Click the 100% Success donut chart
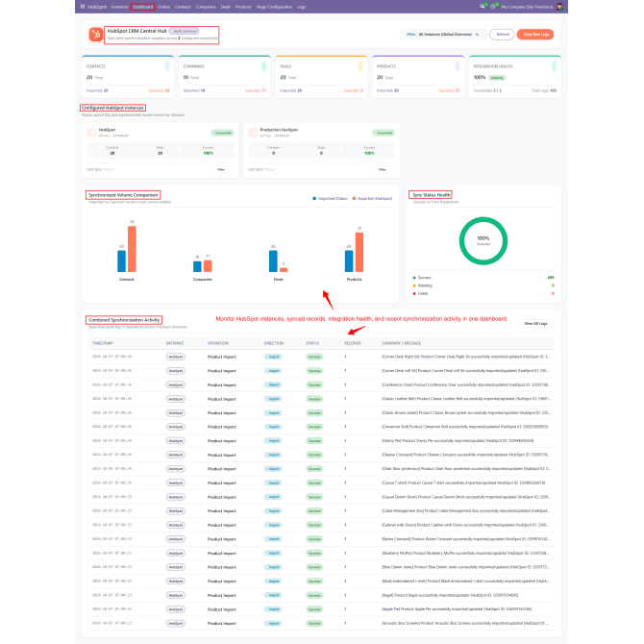 (483, 240)
